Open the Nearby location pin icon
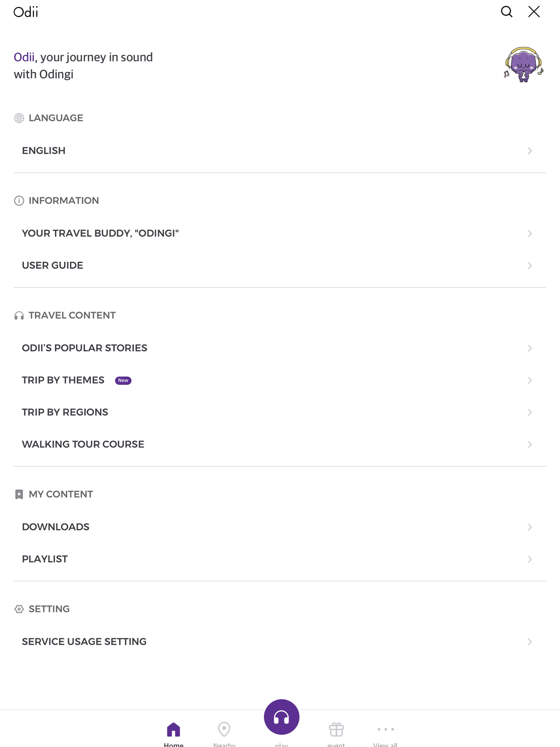This screenshot has height=747, width=560. (224, 729)
